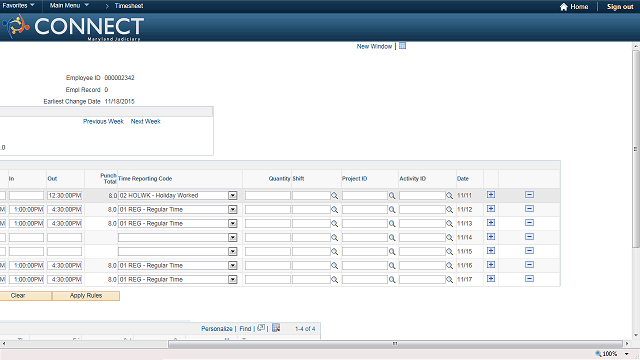Click the Quantity field for the 11/12 row
Screen dimensions: 640x360
pyautogui.click(x=268, y=210)
